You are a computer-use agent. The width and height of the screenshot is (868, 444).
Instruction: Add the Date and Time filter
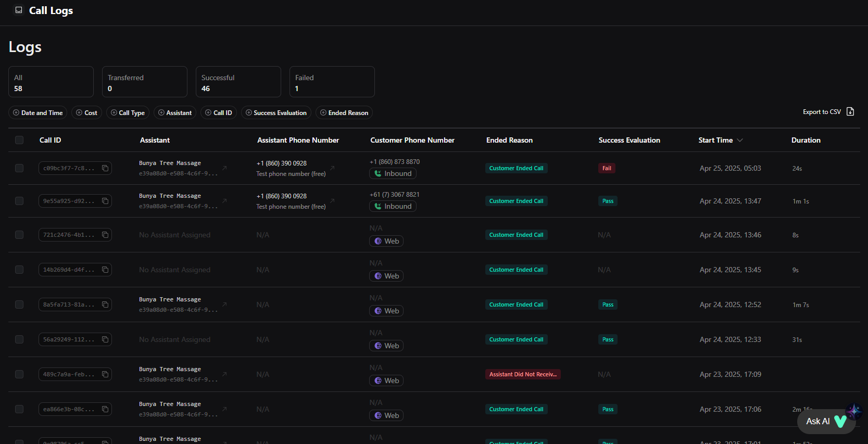coord(37,113)
